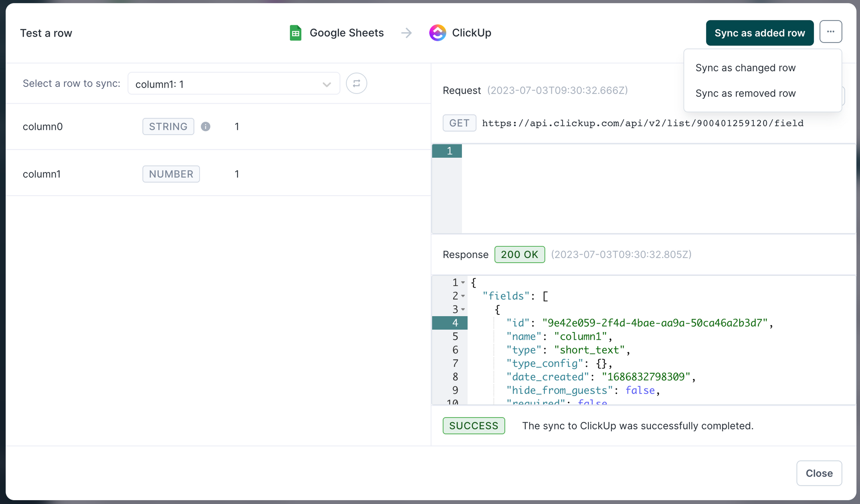Click the SUCCESS status badge
This screenshot has width=860, height=504.
[473, 426]
